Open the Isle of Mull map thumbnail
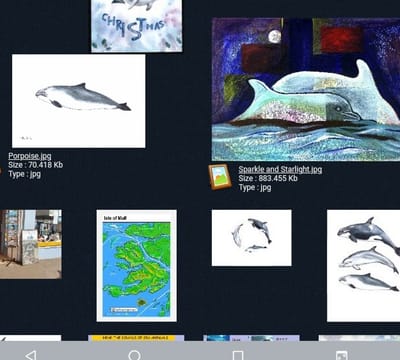Viewport: 400px width, 360px height. point(137,266)
